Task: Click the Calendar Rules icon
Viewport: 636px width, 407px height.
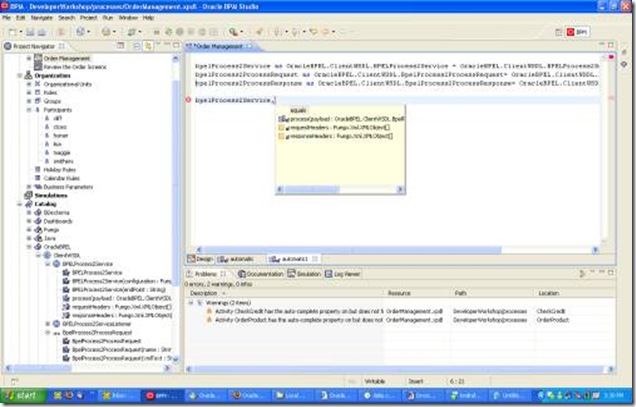Action: [x=38, y=178]
